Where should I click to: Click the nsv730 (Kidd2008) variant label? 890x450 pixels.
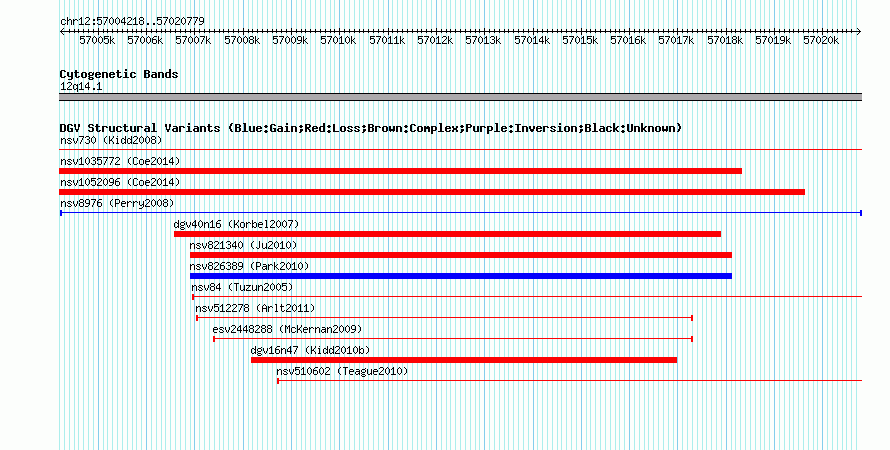pos(111,140)
